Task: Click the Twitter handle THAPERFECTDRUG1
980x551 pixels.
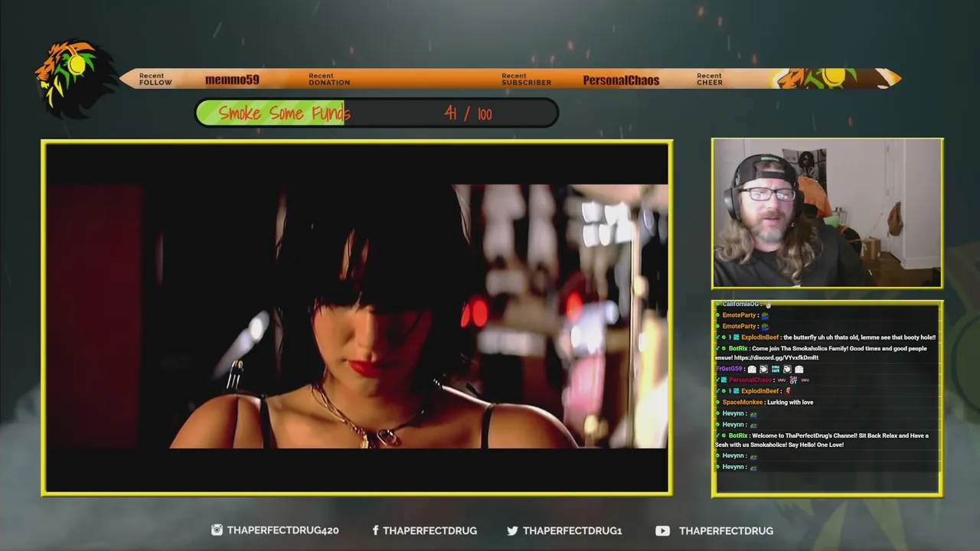Action: click(x=572, y=530)
